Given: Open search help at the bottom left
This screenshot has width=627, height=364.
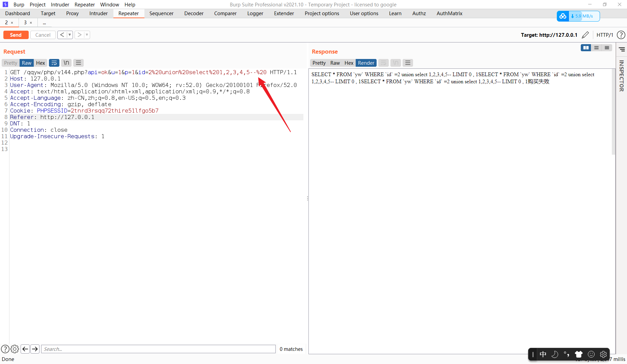Looking at the screenshot, I should tap(5, 349).
